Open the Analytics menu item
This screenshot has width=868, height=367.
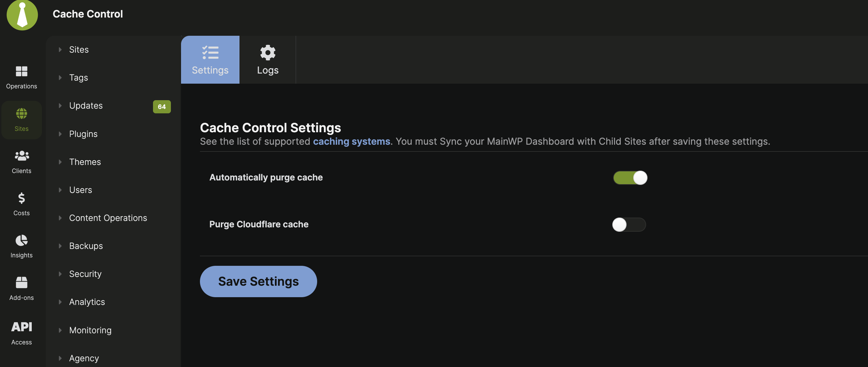[87, 302]
